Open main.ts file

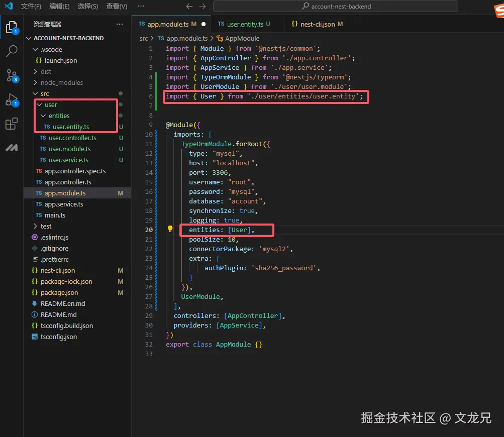pos(77,215)
